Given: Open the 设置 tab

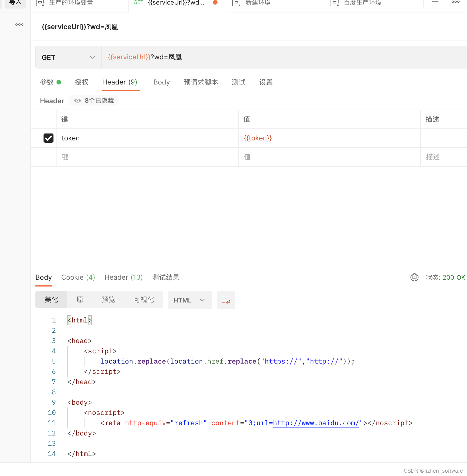Looking at the screenshot, I should pos(266,82).
